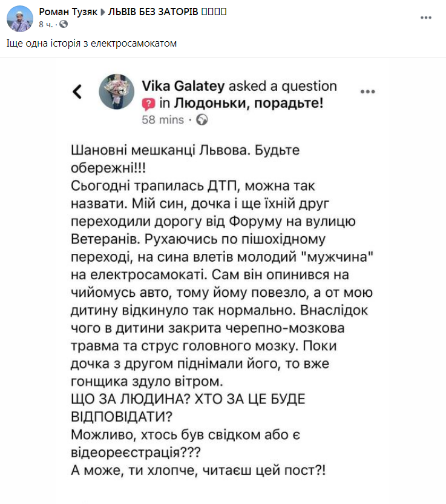The width and height of the screenshot is (446, 504).
Task: Click the globe icon beside '8 ч.'
Action: pyautogui.click(x=63, y=24)
